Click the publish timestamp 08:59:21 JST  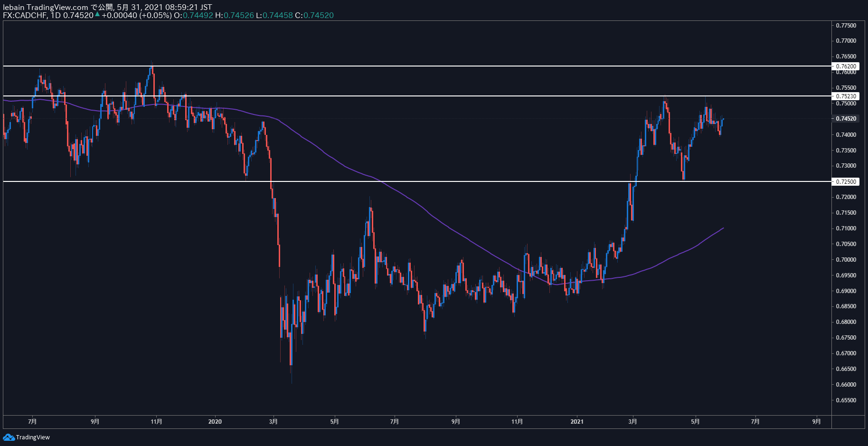(x=189, y=7)
